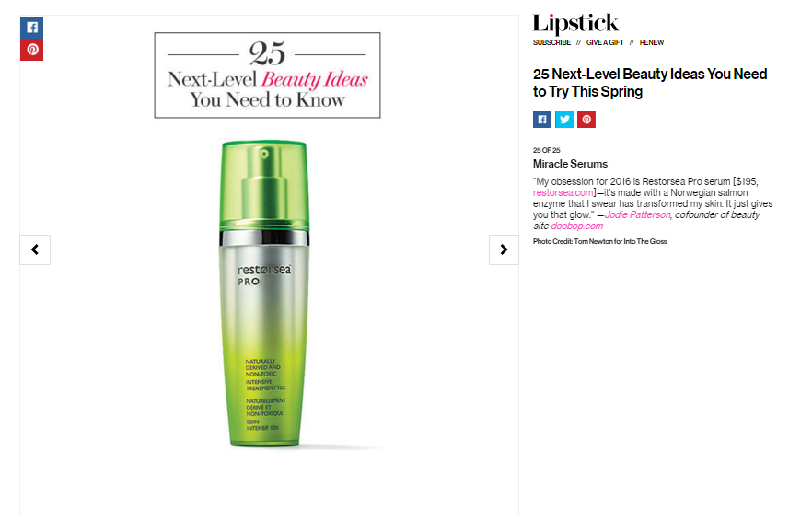789x532 pixels.
Task: Pin image using overlay Pinterest icon
Action: pyautogui.click(x=31, y=50)
